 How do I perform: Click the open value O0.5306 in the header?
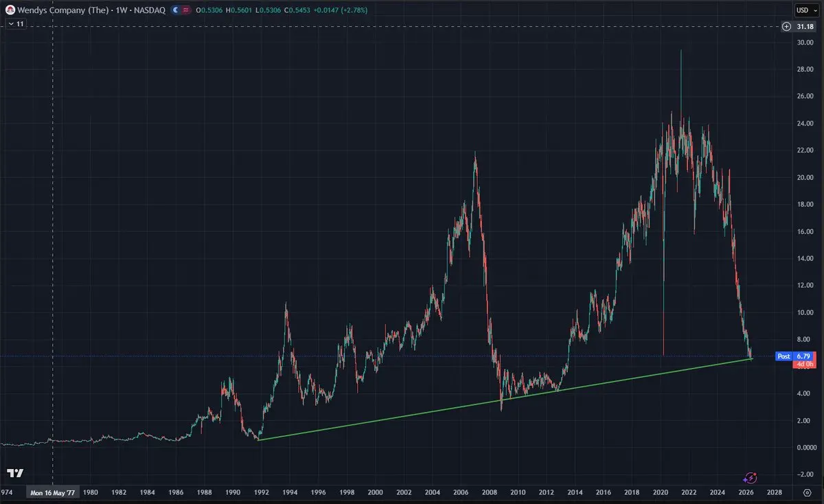[209, 10]
